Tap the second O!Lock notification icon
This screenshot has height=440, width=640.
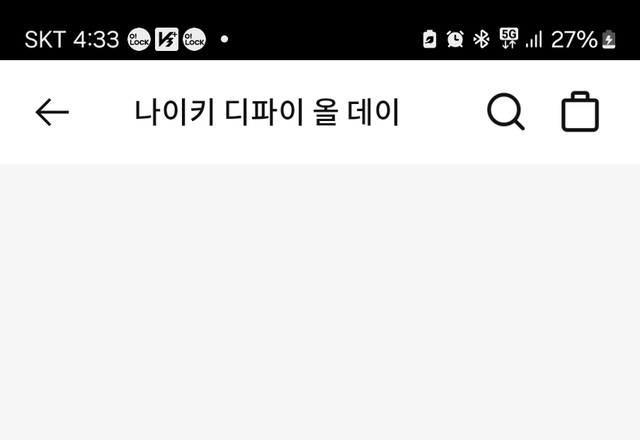point(194,40)
